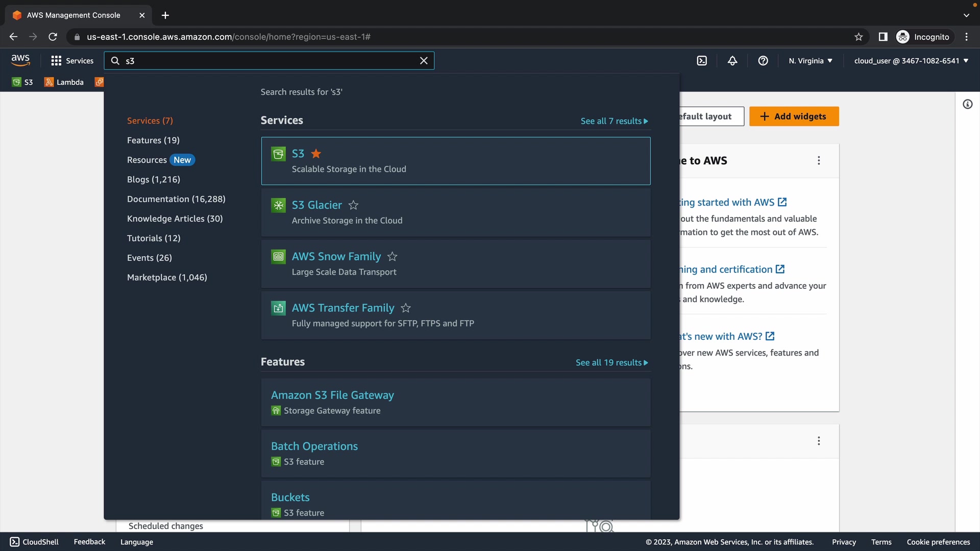Clear the search field with X icon
980x551 pixels.
pos(424,61)
